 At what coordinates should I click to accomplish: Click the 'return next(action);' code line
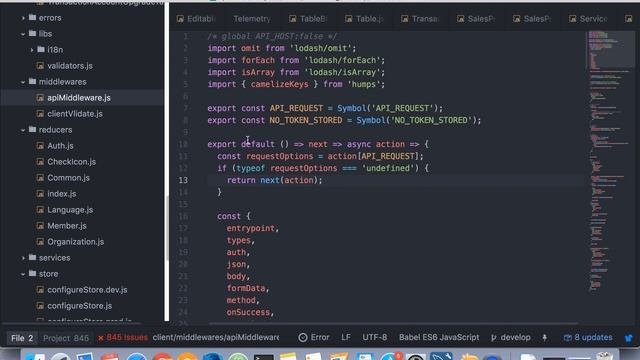(274, 180)
